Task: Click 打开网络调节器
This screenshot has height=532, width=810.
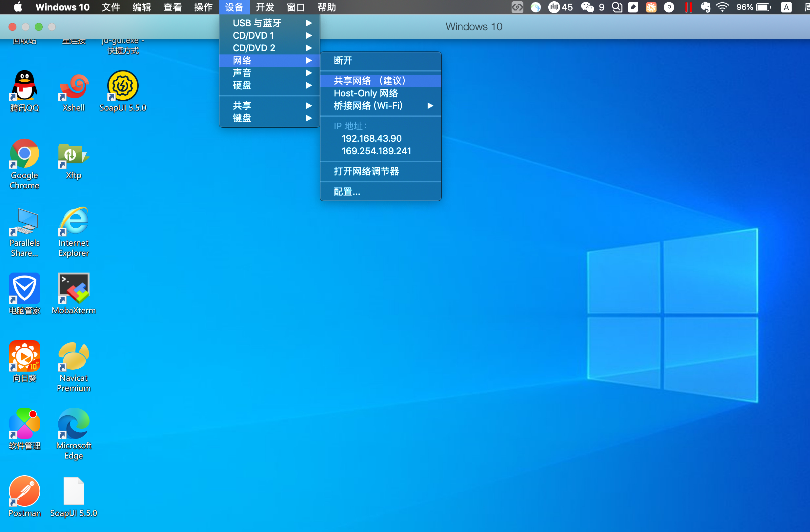Action: point(380,171)
